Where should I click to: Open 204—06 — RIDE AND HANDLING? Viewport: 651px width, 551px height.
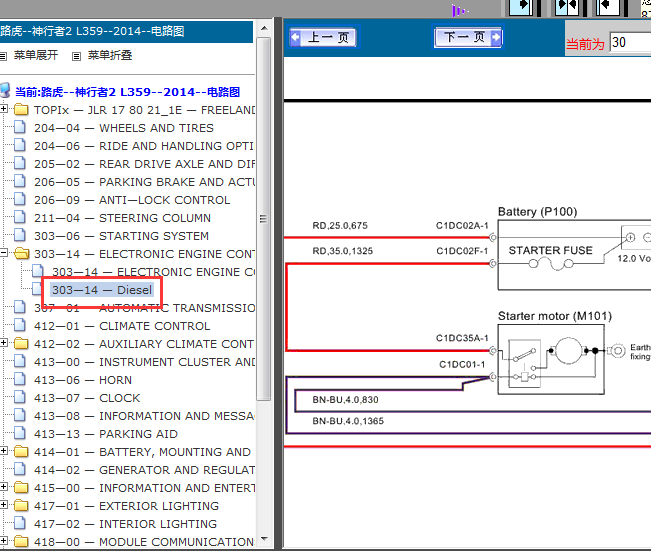coord(144,146)
